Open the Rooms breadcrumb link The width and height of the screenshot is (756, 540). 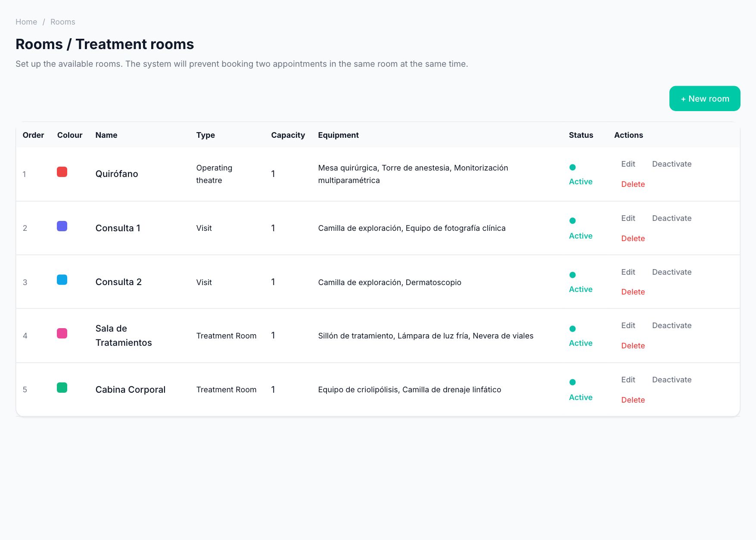pos(63,22)
